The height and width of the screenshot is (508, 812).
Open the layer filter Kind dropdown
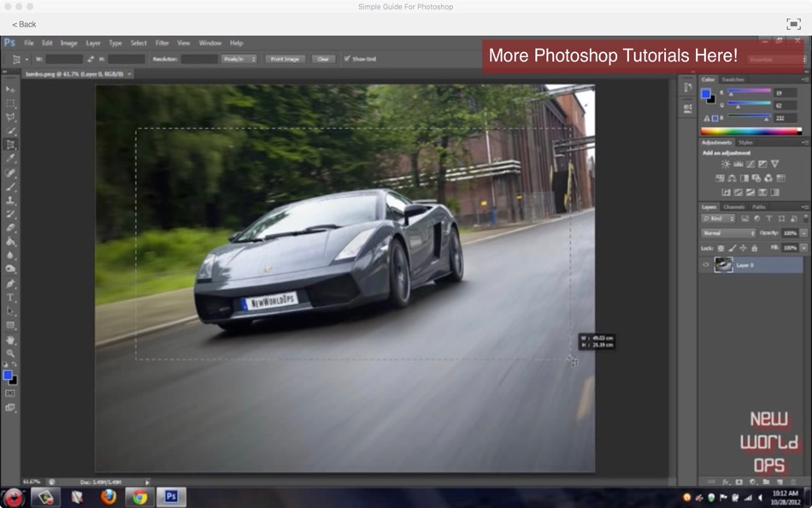(x=718, y=219)
